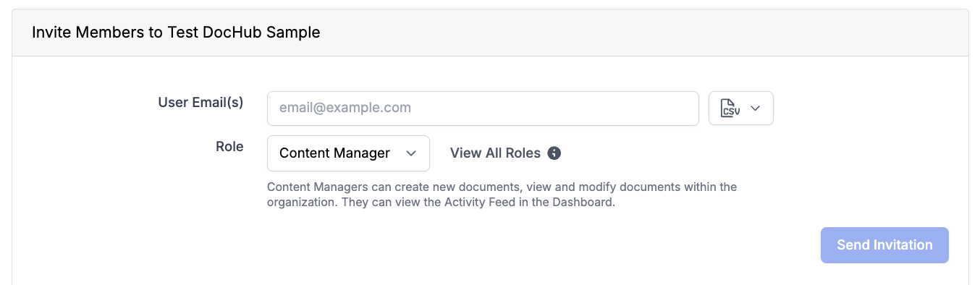The image size is (980, 285).
Task: Show role details via the circled i icon
Action: pyautogui.click(x=554, y=153)
